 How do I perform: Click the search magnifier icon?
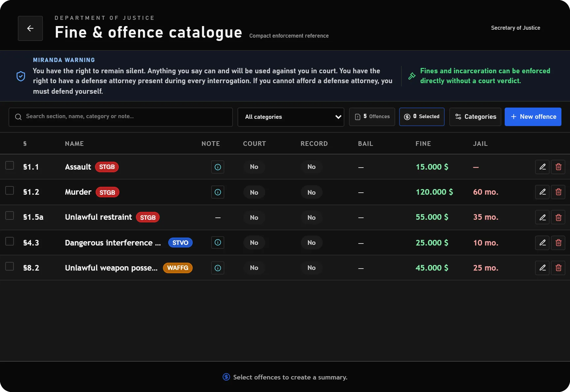click(x=18, y=117)
